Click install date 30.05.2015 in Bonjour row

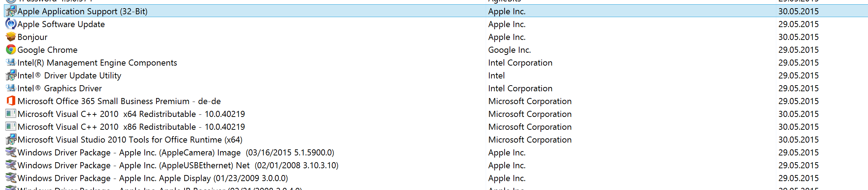[798, 37]
